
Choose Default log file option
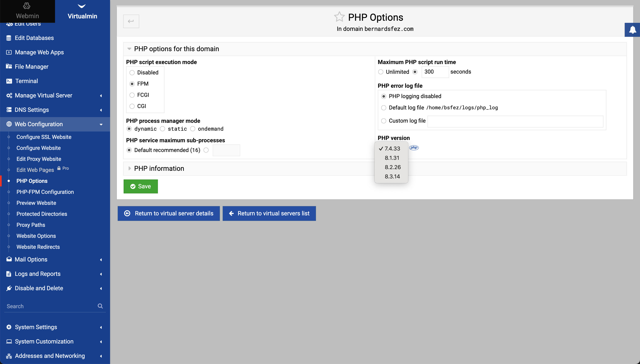pyautogui.click(x=383, y=108)
